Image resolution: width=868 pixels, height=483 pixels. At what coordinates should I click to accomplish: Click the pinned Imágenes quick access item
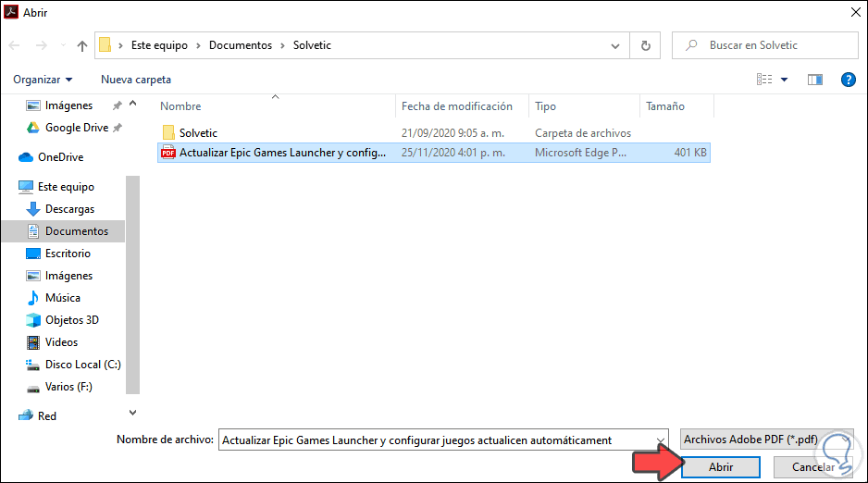pos(68,105)
